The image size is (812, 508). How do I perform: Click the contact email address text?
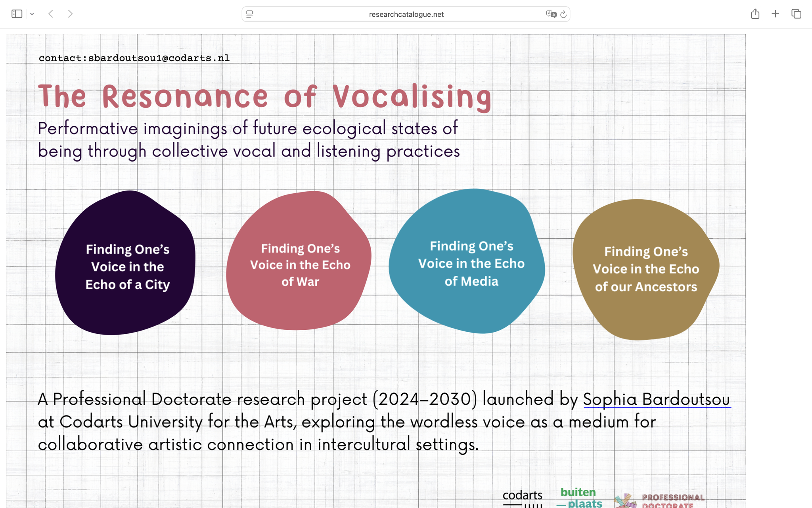159,58
